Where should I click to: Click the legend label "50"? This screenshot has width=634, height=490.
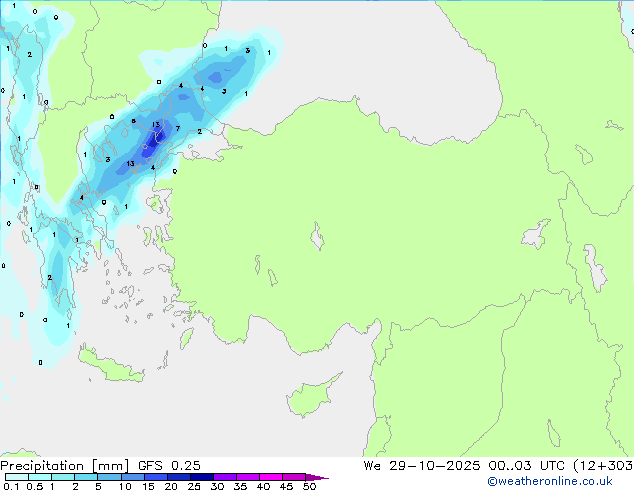point(310,486)
